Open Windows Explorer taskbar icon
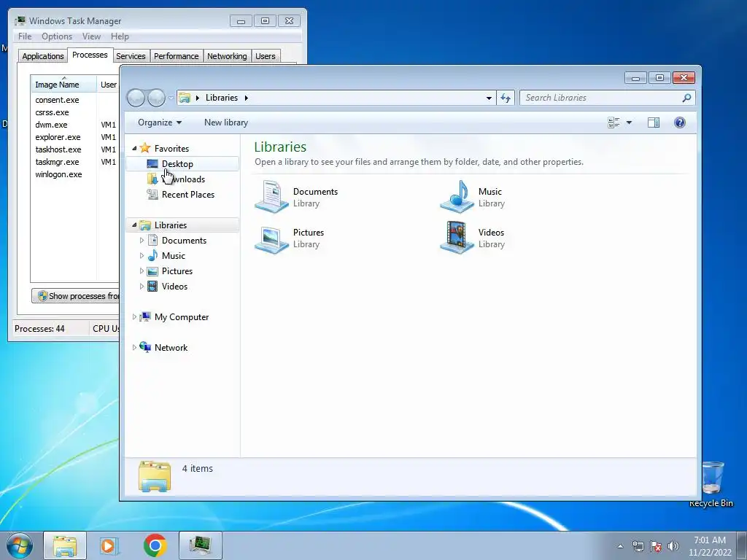The width and height of the screenshot is (747, 560). click(x=65, y=545)
